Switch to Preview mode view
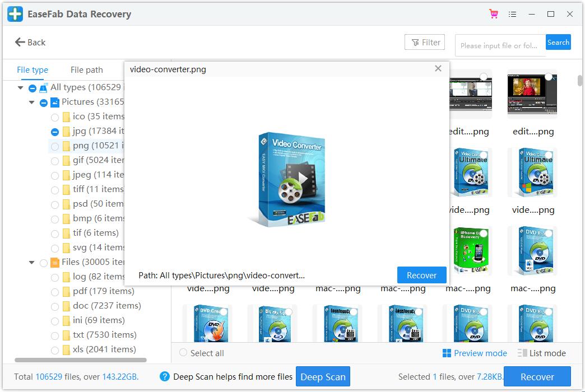585x392 pixels. pos(475,353)
